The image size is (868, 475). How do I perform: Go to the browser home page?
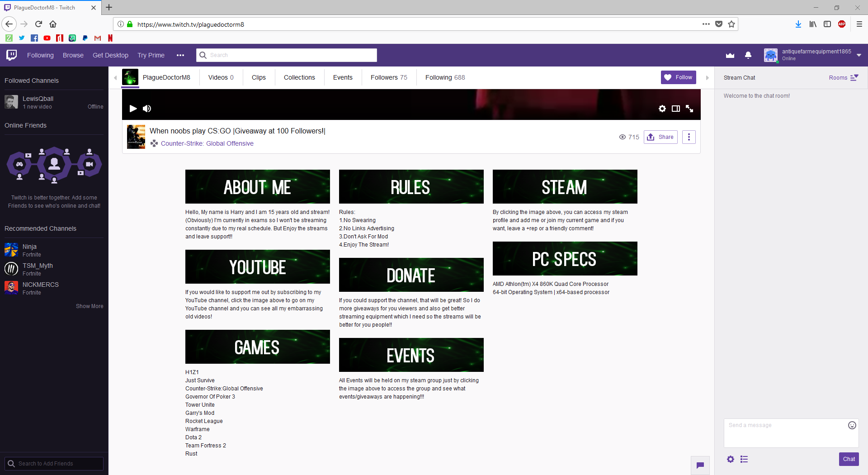pos(53,24)
